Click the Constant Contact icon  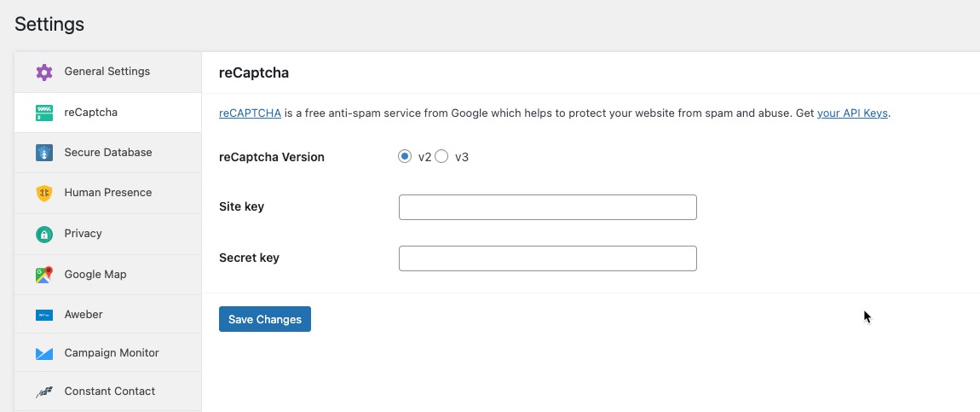pyautogui.click(x=44, y=392)
